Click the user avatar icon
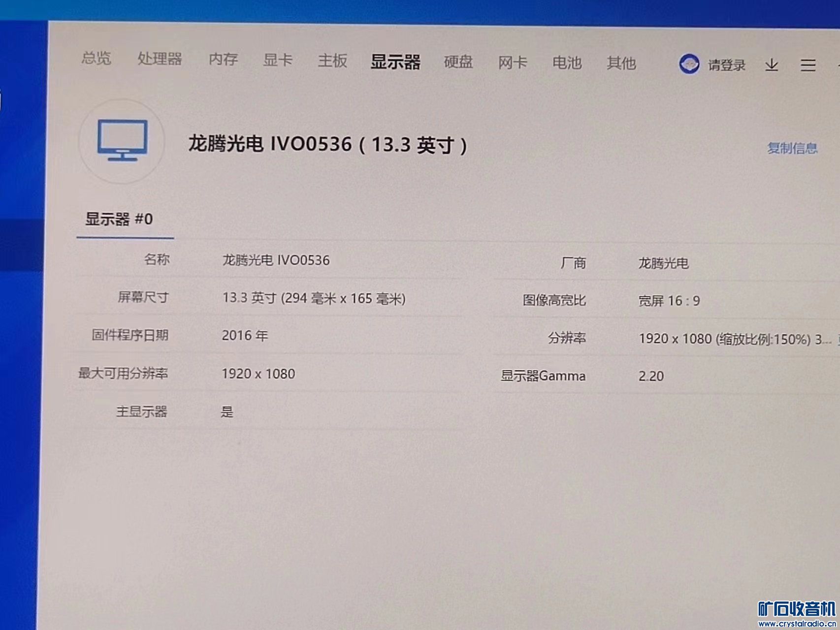The width and height of the screenshot is (840, 630). tap(689, 64)
